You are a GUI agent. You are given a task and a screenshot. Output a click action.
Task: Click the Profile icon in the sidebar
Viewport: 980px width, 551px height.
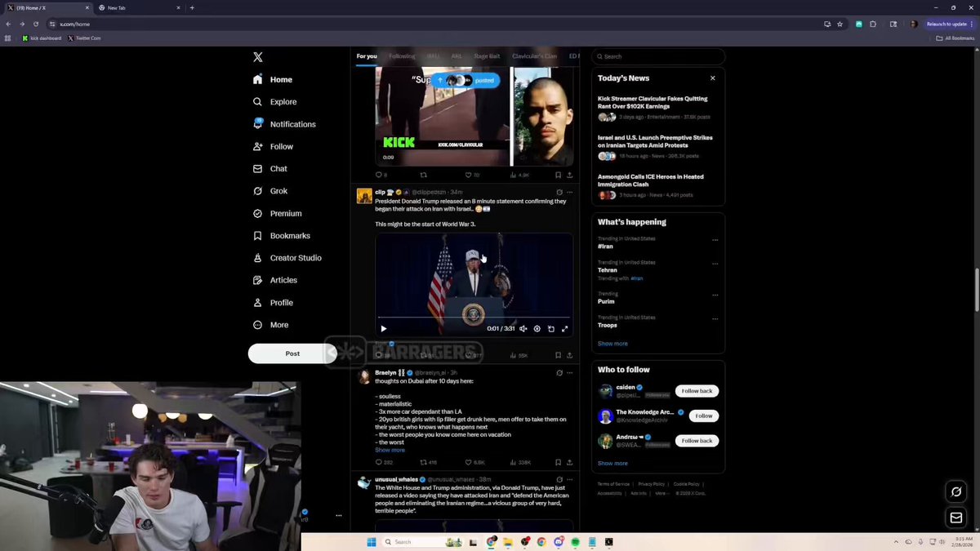tap(257, 303)
